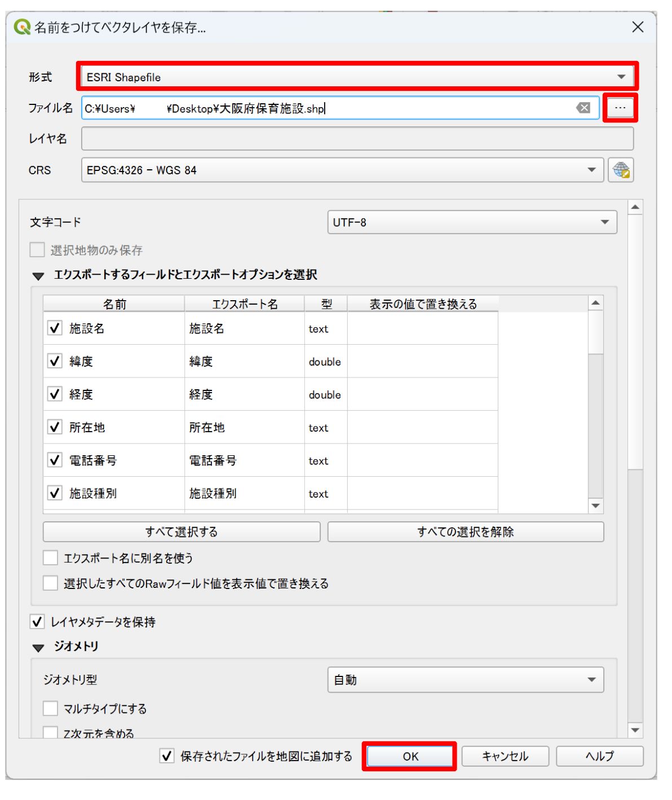The image size is (672, 800).
Task: Click the 所在地 export name cell
Action: (245, 427)
